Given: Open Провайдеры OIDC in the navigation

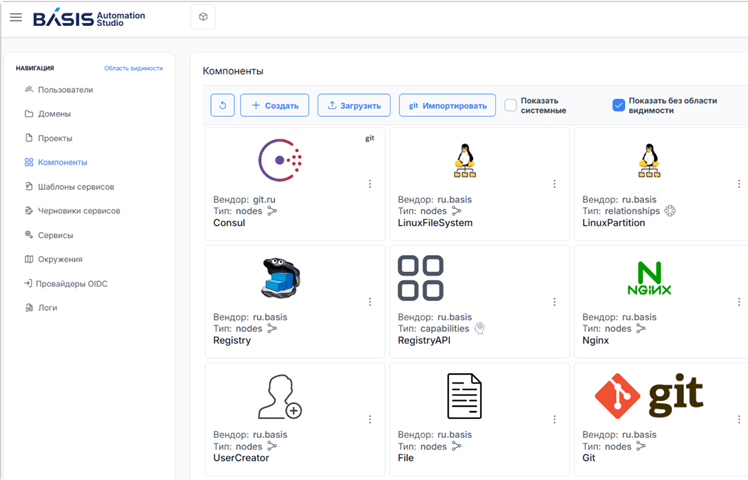Looking at the screenshot, I should (x=66, y=283).
